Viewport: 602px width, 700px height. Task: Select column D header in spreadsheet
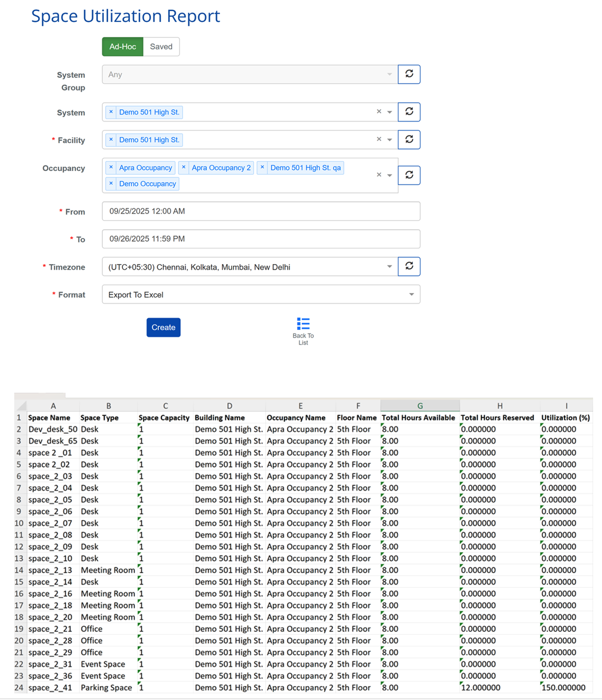click(x=229, y=406)
